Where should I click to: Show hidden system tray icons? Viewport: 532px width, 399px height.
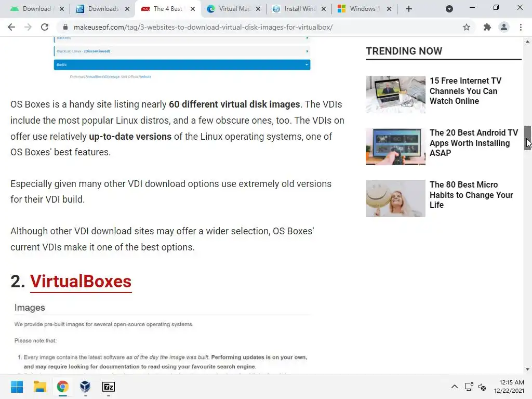(x=454, y=387)
